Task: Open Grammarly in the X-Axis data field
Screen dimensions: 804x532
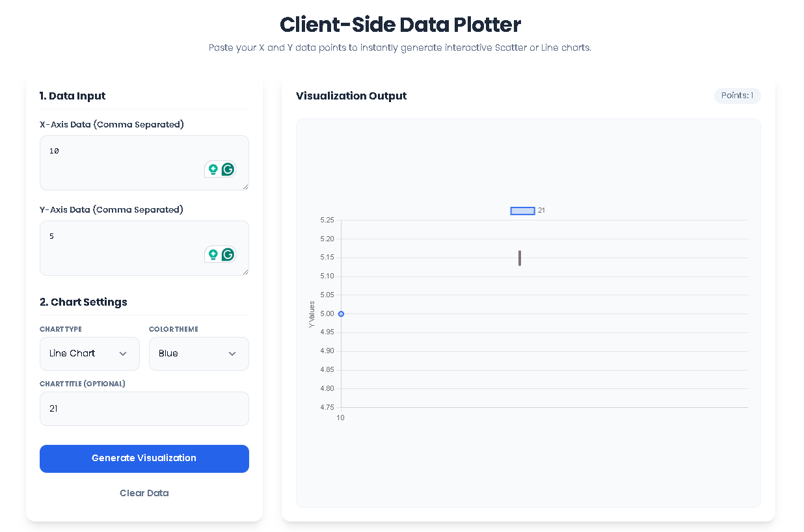Action: [x=228, y=168]
